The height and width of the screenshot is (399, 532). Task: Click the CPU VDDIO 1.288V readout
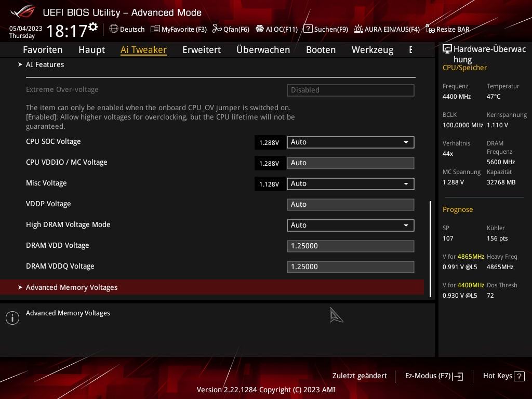269,163
